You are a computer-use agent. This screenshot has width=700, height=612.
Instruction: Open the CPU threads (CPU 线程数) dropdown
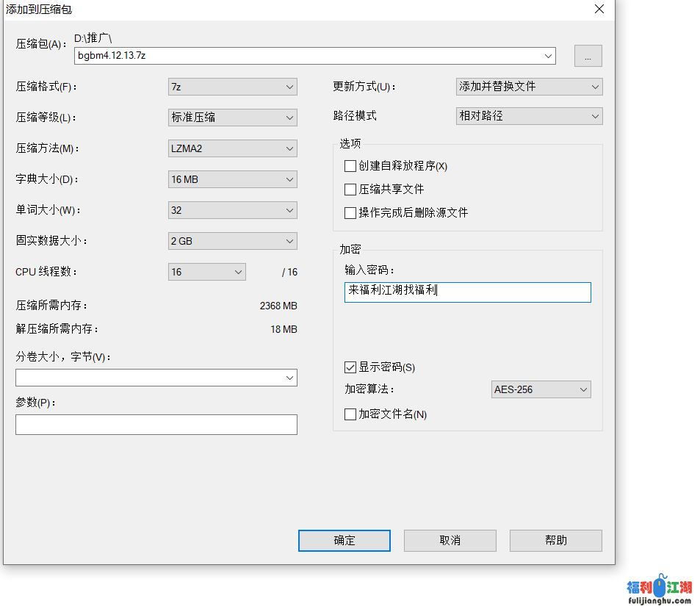tap(207, 272)
